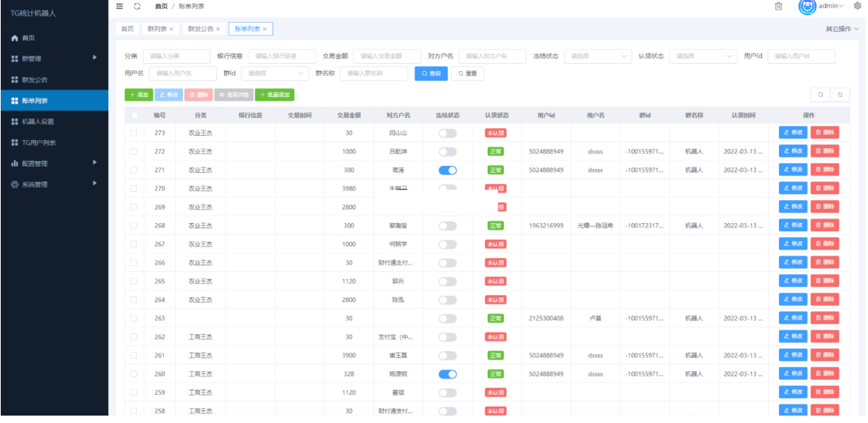
Task: Toggle the select-all checkbox in table header
Action: pos(134,116)
